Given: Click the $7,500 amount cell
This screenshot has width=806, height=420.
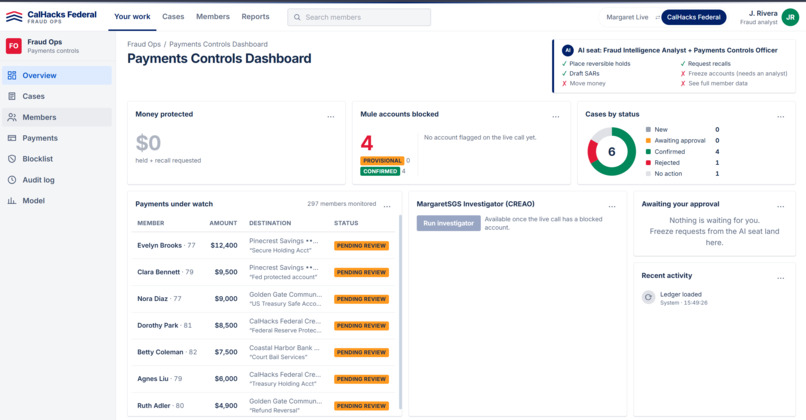Looking at the screenshot, I should click(226, 353).
